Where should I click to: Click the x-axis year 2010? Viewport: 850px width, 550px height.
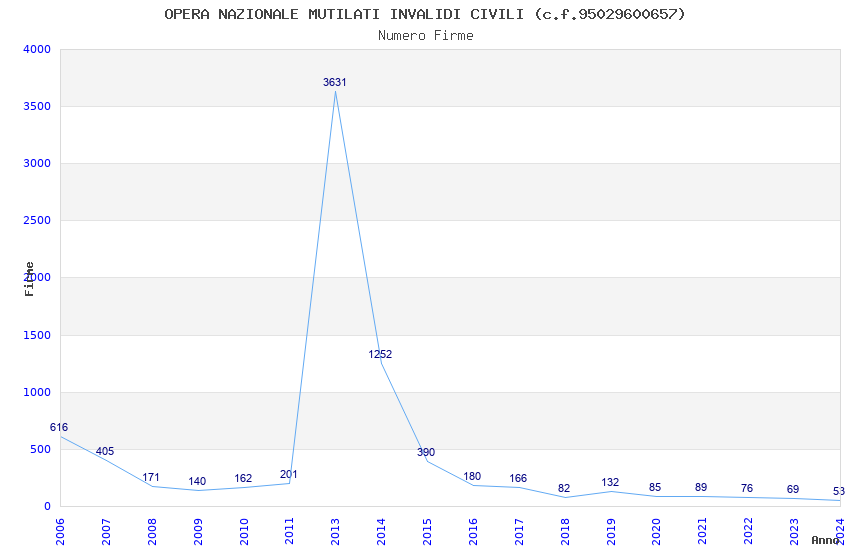click(x=244, y=532)
